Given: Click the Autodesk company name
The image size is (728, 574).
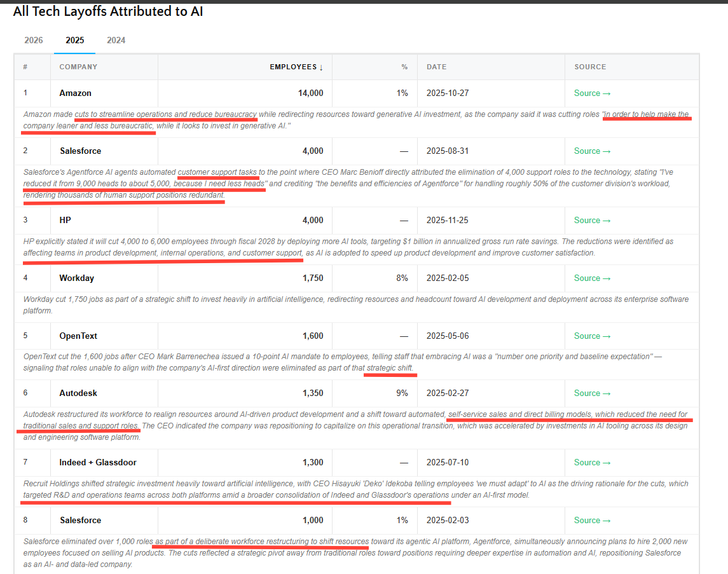Looking at the screenshot, I should (78, 393).
